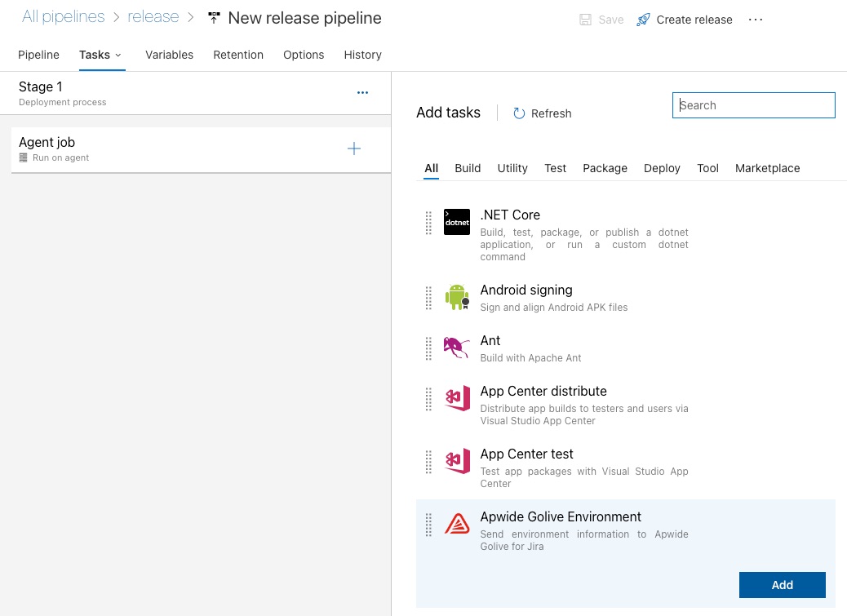Select the Agent job row
Screen dimensions: 847x616
(x=163, y=148)
